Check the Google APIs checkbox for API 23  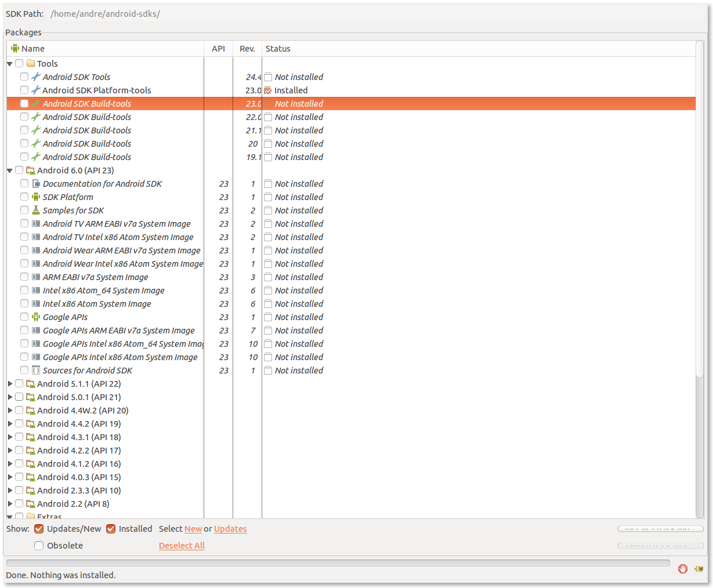(24, 317)
